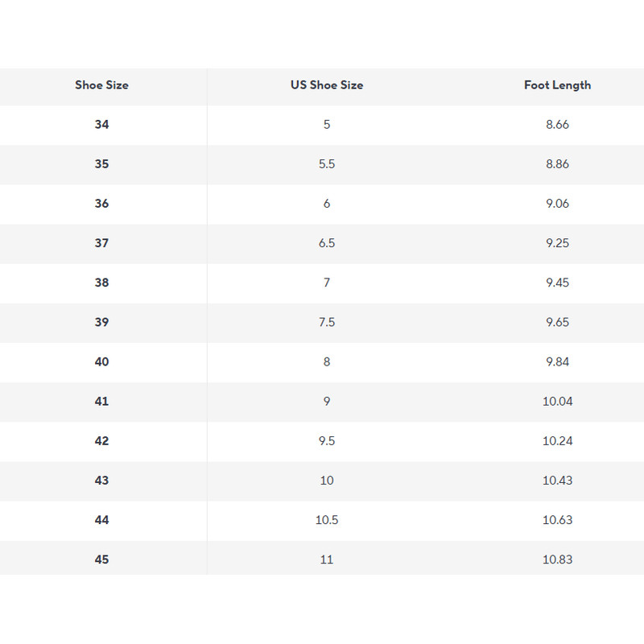Select shoe size 34 cell

point(101,125)
